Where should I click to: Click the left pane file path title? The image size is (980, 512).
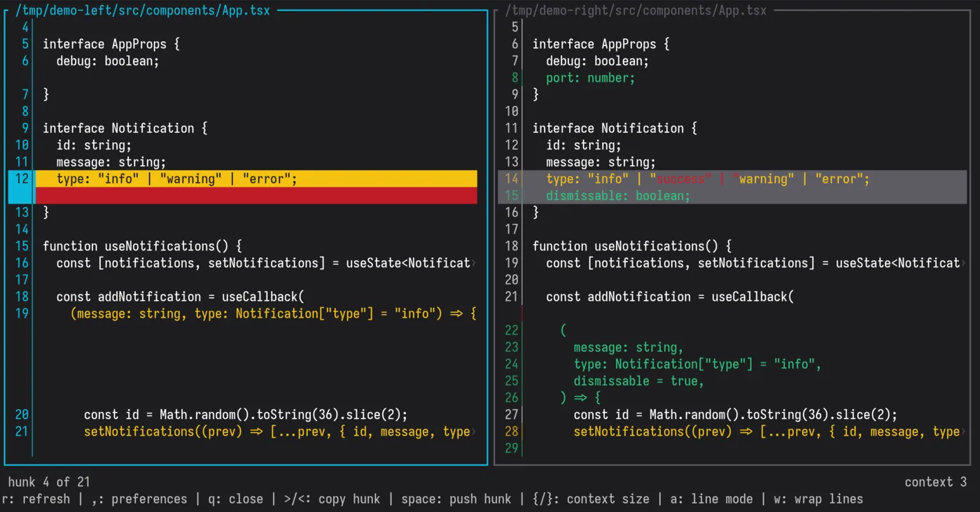tap(142, 10)
